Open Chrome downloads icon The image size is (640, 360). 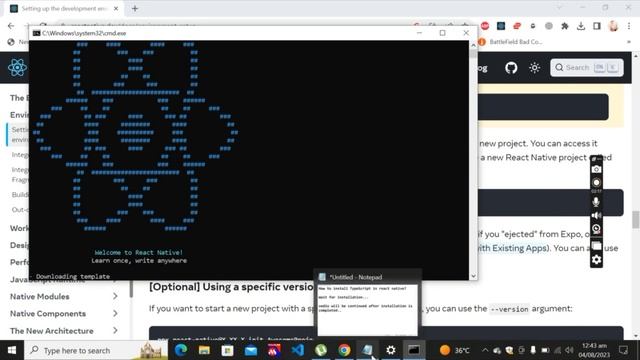coord(580,26)
